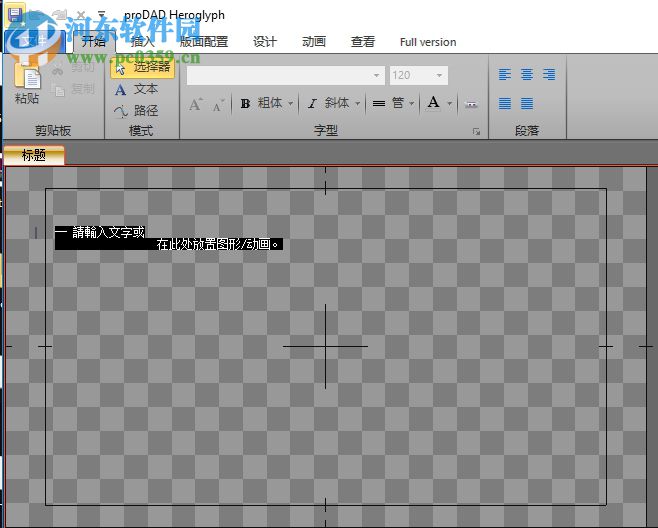Viewport: 658px width, 528px height.
Task: Activate the 选择器 selector mode
Action: point(143,67)
